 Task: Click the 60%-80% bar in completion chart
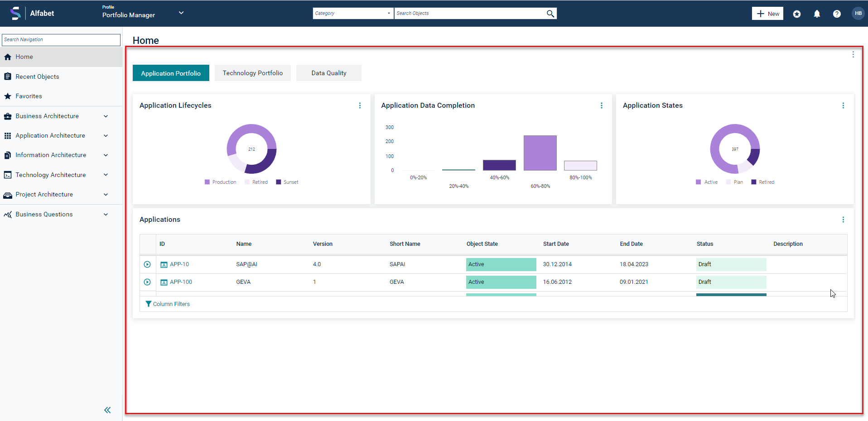[x=540, y=153]
